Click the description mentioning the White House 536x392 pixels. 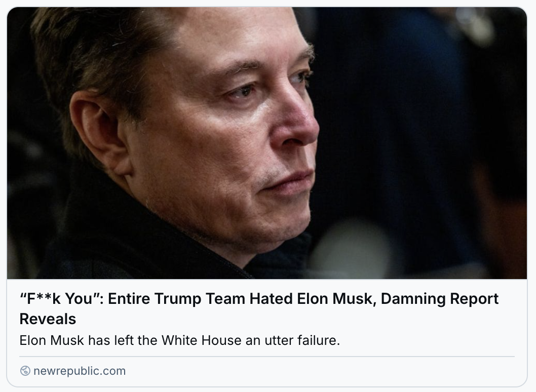(x=180, y=340)
